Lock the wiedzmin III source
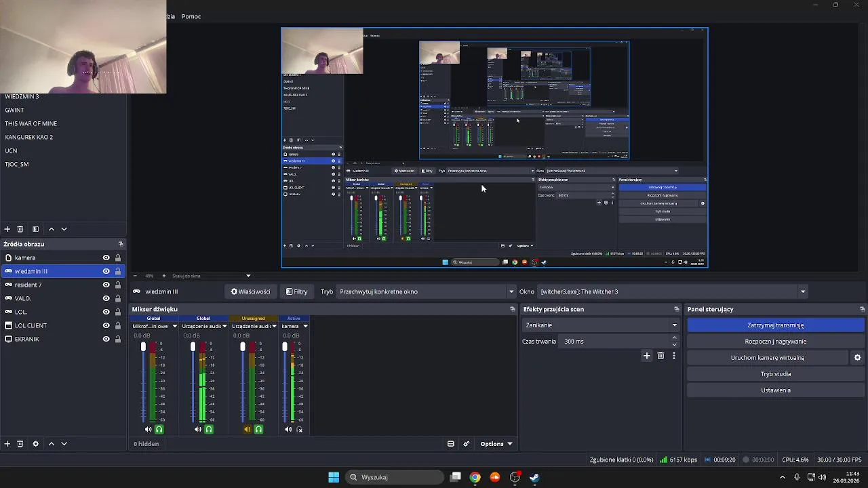The height and width of the screenshot is (488, 868). click(118, 271)
